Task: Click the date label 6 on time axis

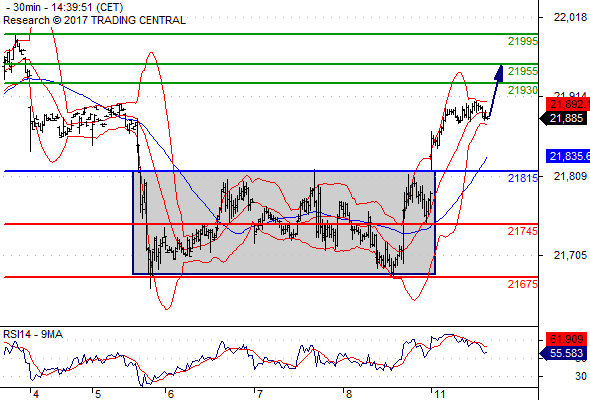Action: pos(170,394)
